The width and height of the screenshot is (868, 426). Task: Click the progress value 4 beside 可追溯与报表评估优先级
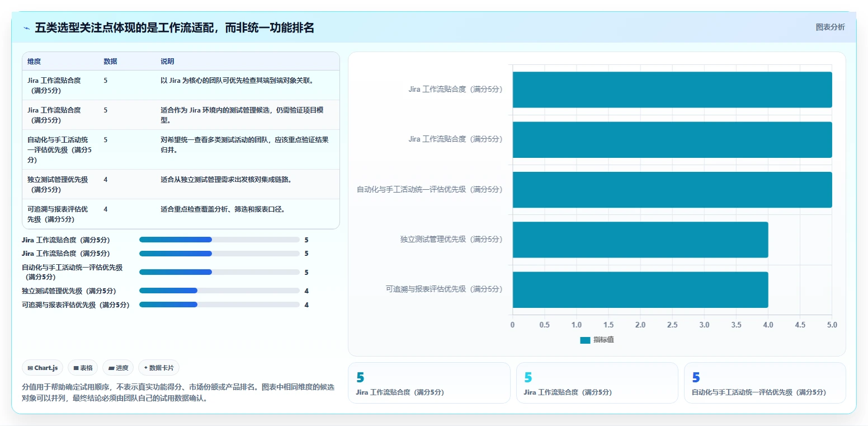point(306,305)
